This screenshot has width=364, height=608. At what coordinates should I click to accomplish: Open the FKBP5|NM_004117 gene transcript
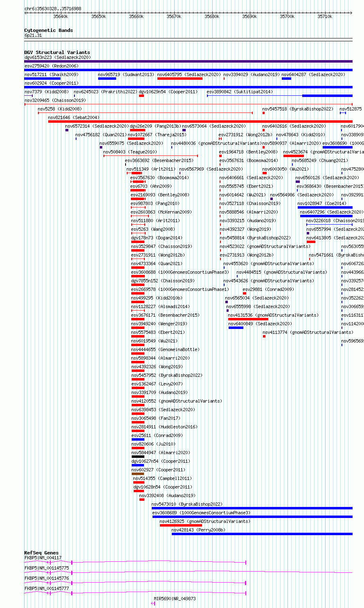(x=135, y=563)
